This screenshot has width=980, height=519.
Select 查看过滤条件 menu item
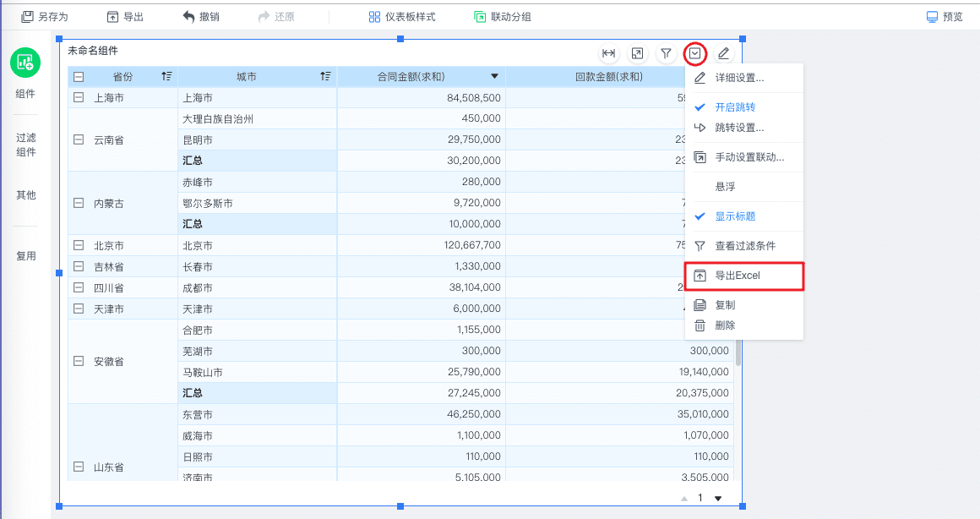point(743,246)
